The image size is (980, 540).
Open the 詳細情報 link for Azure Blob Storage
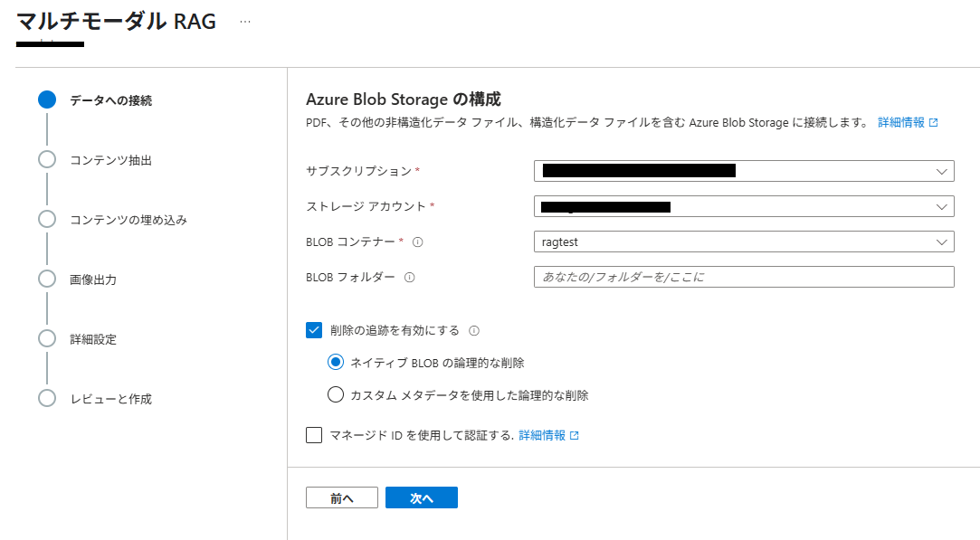[900, 122]
